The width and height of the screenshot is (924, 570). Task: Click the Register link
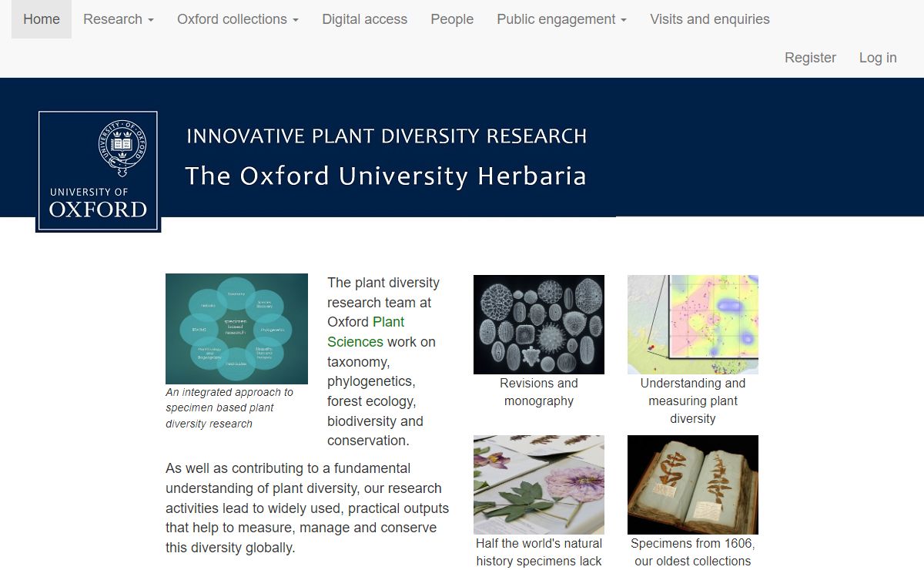pyautogui.click(x=810, y=58)
